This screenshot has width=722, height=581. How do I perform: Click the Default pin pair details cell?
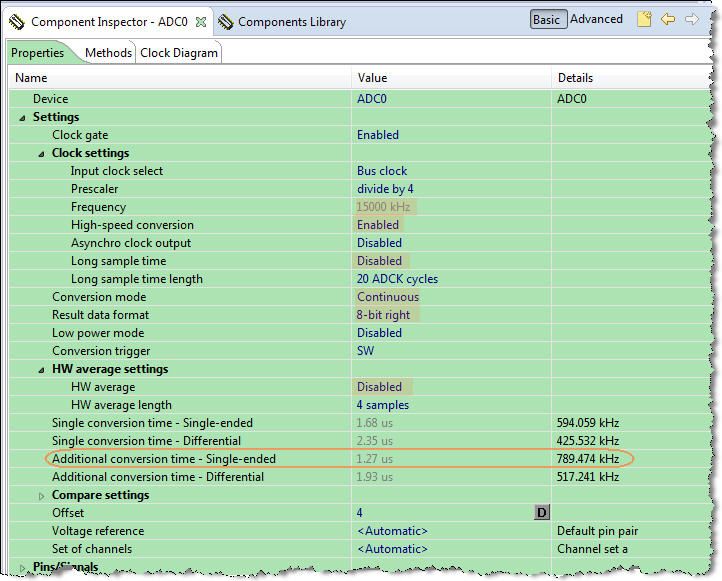pyautogui.click(x=597, y=530)
